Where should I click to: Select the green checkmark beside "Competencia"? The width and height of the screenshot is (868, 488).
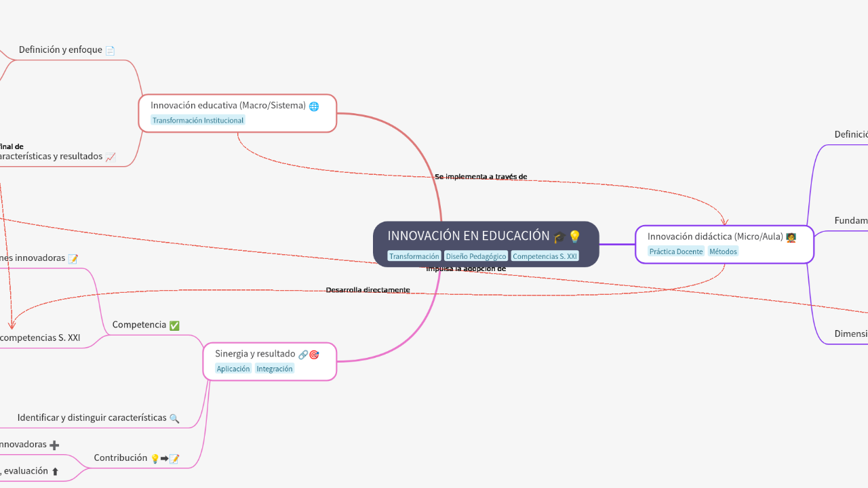pos(174,325)
